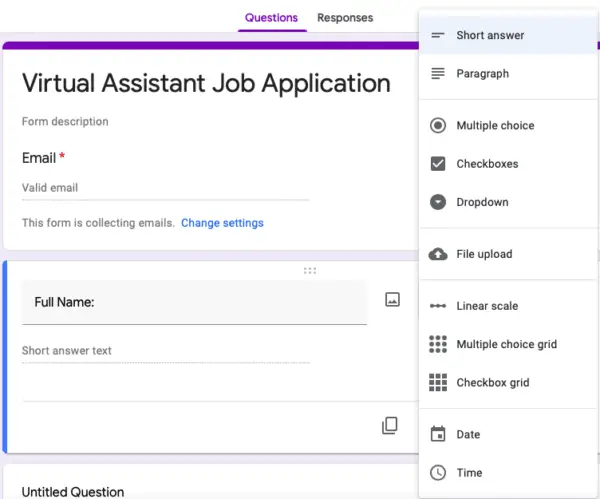Switch to the Responses tab
600x499 pixels.
[x=345, y=18]
